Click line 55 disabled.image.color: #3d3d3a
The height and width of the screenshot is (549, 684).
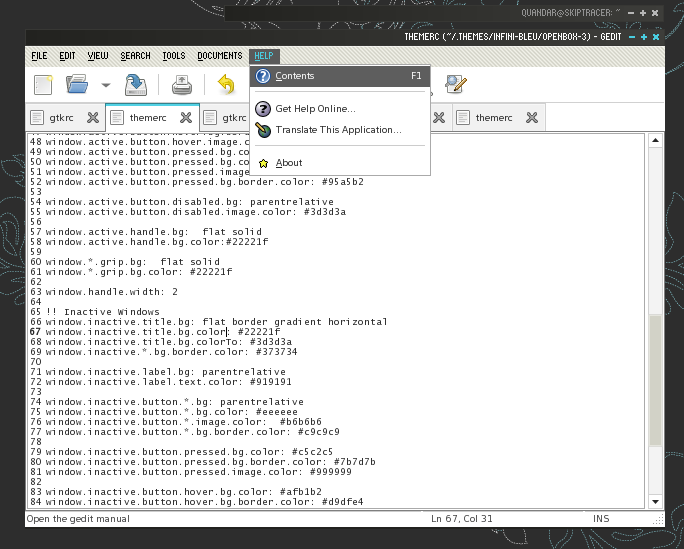click(195, 212)
